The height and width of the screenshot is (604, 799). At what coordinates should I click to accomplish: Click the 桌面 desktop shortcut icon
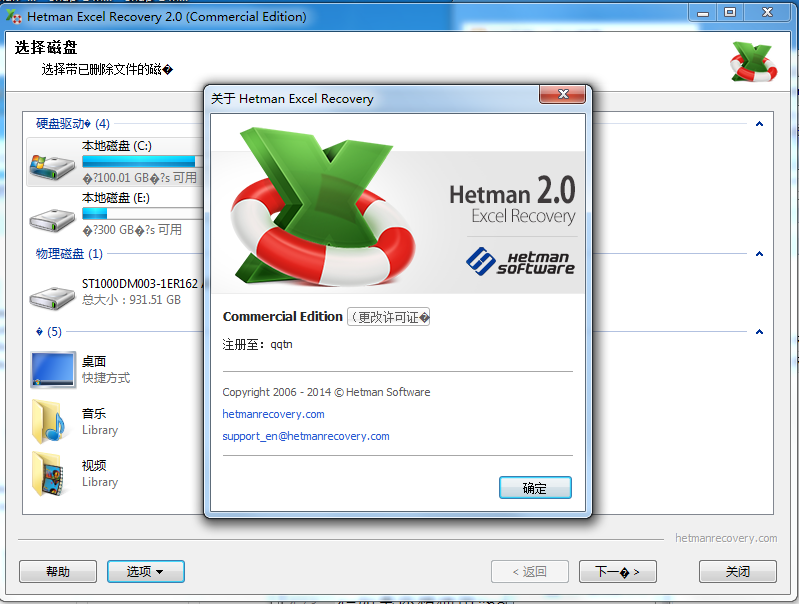(x=53, y=369)
